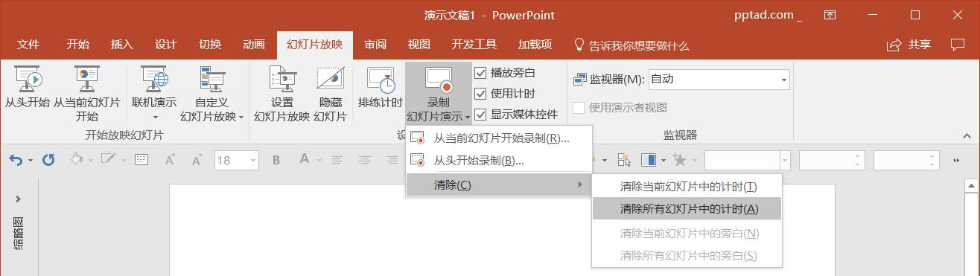The height and width of the screenshot is (276, 980).
Task: Expand the Record Slide Show dropdown arrow
Action: click(467, 117)
